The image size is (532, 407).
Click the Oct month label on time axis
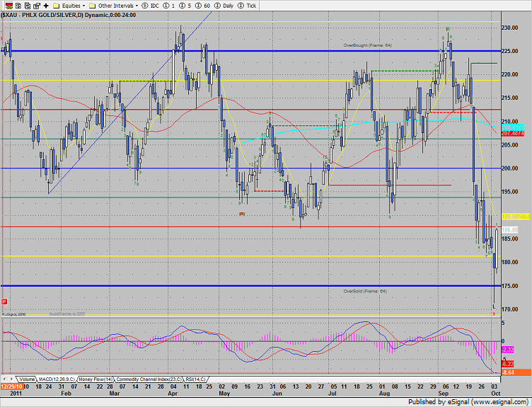496,394
